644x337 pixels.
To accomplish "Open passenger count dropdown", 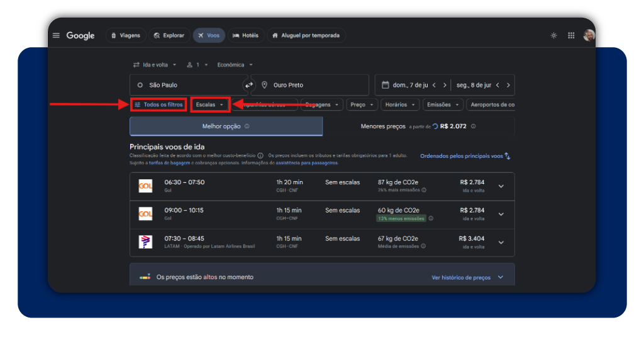I will (x=197, y=65).
